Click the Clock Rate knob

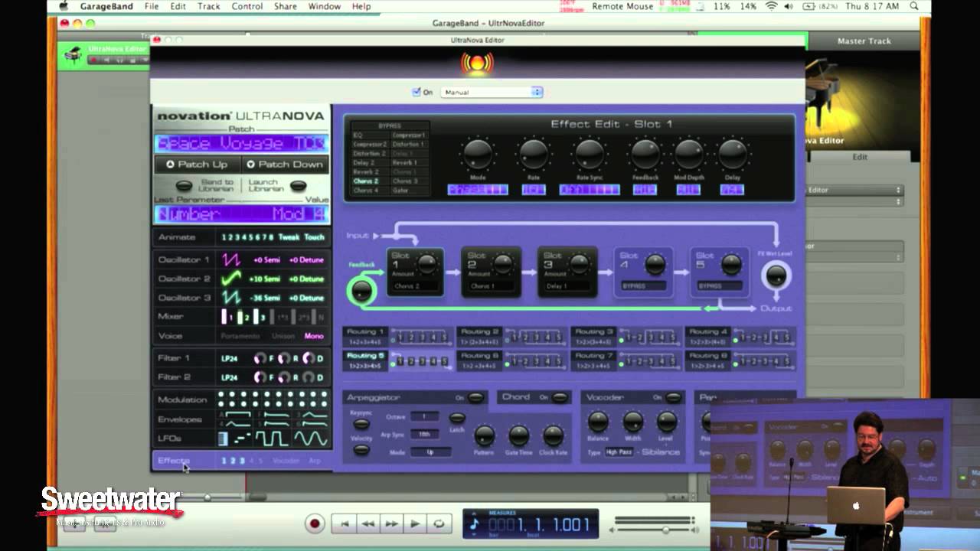pyautogui.click(x=554, y=435)
